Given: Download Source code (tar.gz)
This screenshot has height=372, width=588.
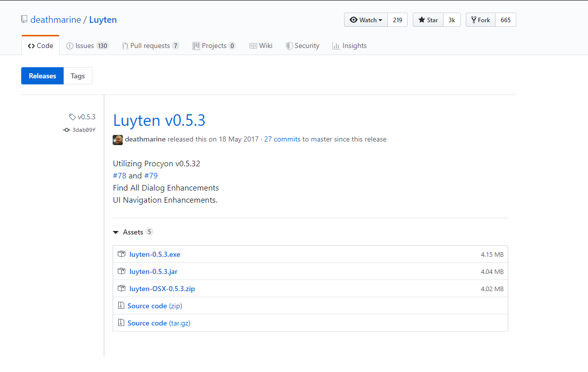Looking at the screenshot, I should click(x=159, y=323).
